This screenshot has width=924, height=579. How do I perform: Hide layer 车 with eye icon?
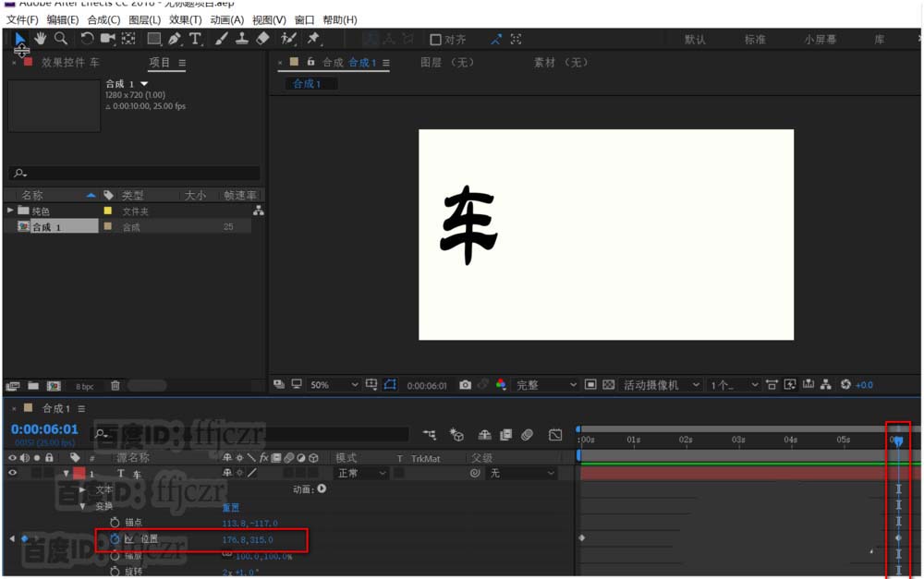(x=12, y=473)
